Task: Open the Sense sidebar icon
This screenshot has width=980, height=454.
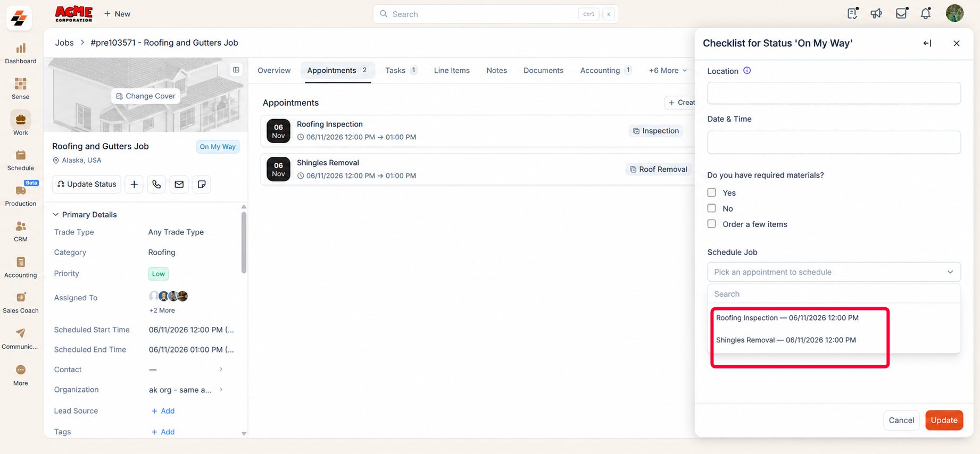Action: pos(21,84)
